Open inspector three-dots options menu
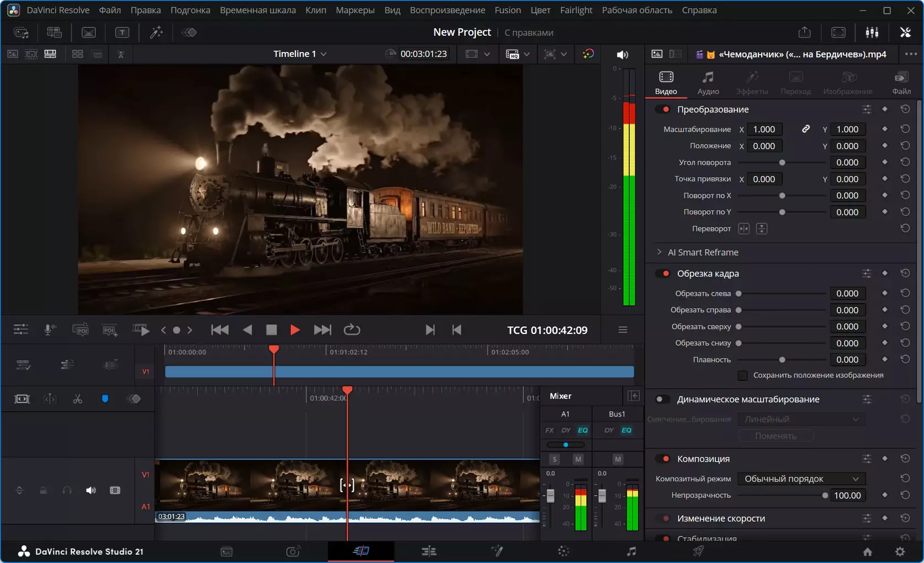924x563 pixels. tap(911, 54)
